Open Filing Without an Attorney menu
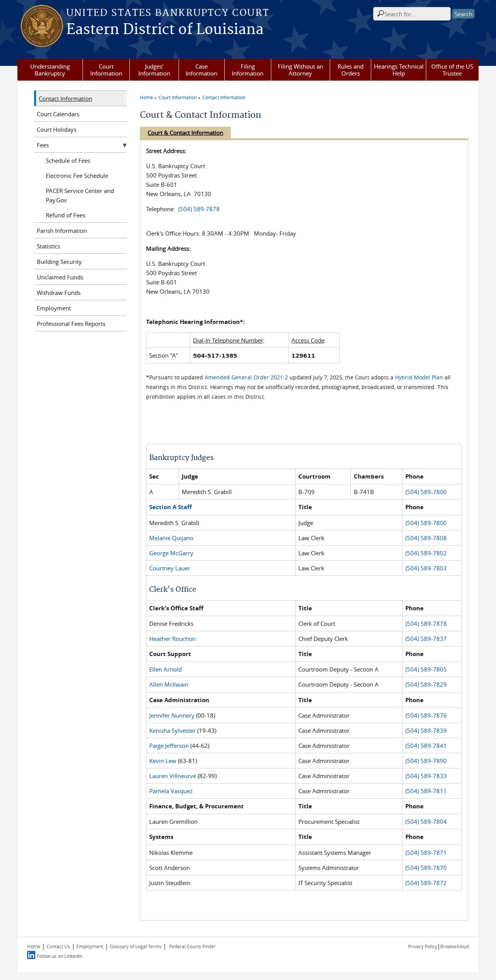 coord(300,70)
